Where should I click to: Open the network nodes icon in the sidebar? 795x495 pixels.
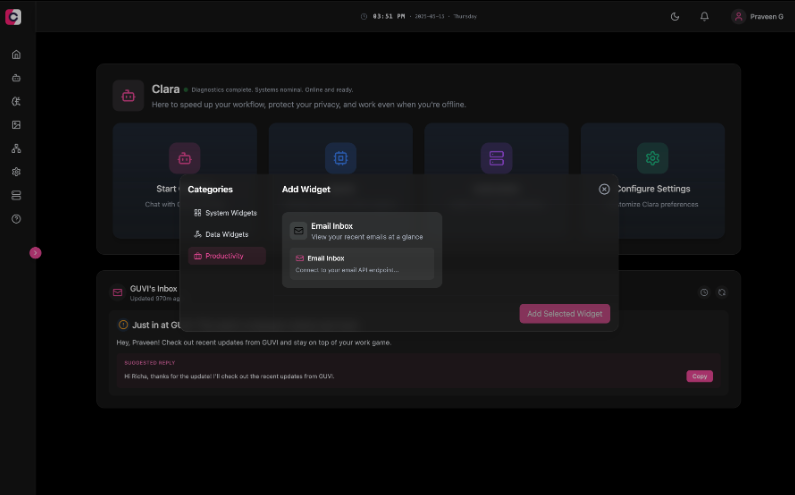(x=16, y=149)
